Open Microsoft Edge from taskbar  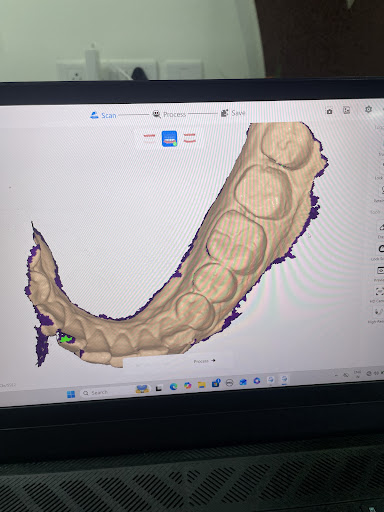173,387
